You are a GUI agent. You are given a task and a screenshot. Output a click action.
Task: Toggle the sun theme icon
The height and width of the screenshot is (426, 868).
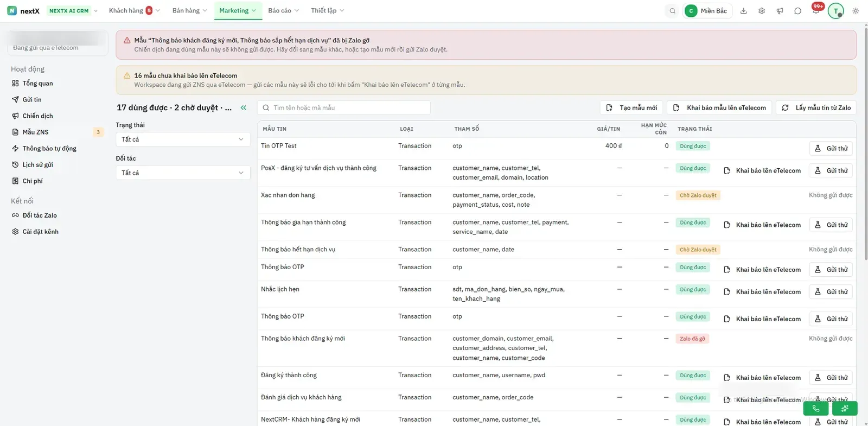(x=856, y=11)
